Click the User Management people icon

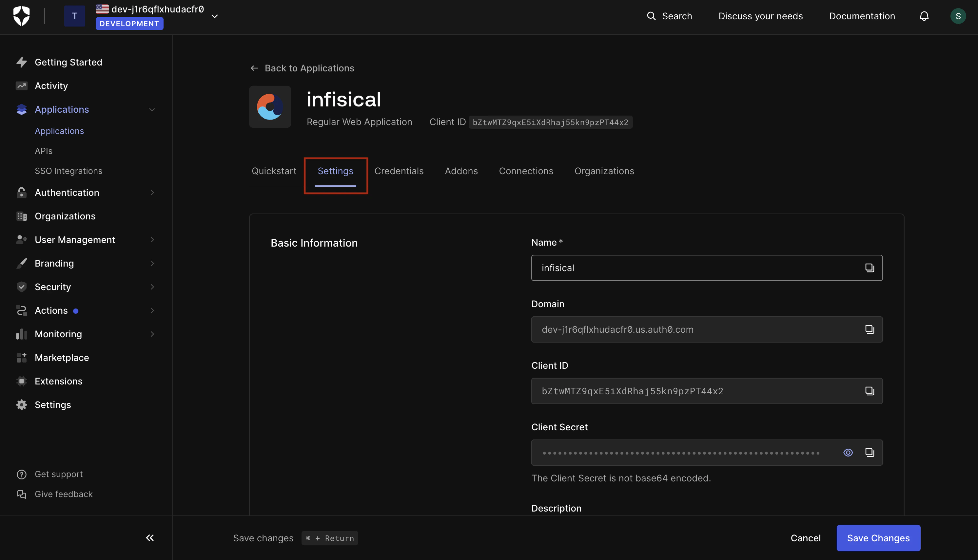pos(22,240)
